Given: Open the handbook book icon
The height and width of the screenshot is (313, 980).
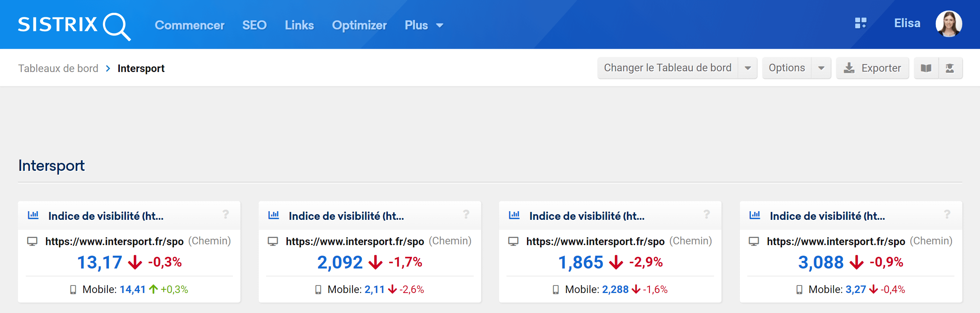Looking at the screenshot, I should point(926,68).
